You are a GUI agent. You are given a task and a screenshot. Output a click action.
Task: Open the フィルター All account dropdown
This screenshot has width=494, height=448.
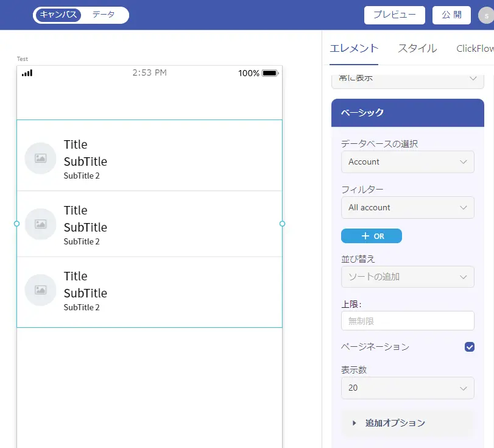point(408,207)
